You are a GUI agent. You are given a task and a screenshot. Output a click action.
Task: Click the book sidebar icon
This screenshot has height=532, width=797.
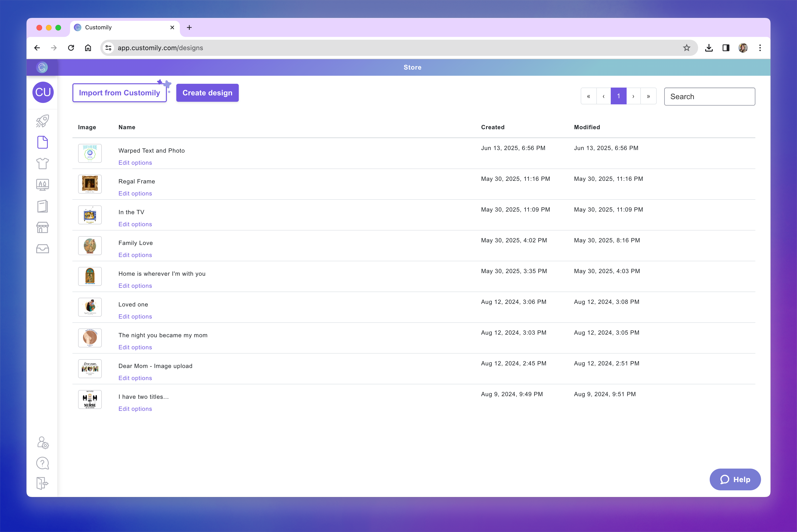[42, 206]
